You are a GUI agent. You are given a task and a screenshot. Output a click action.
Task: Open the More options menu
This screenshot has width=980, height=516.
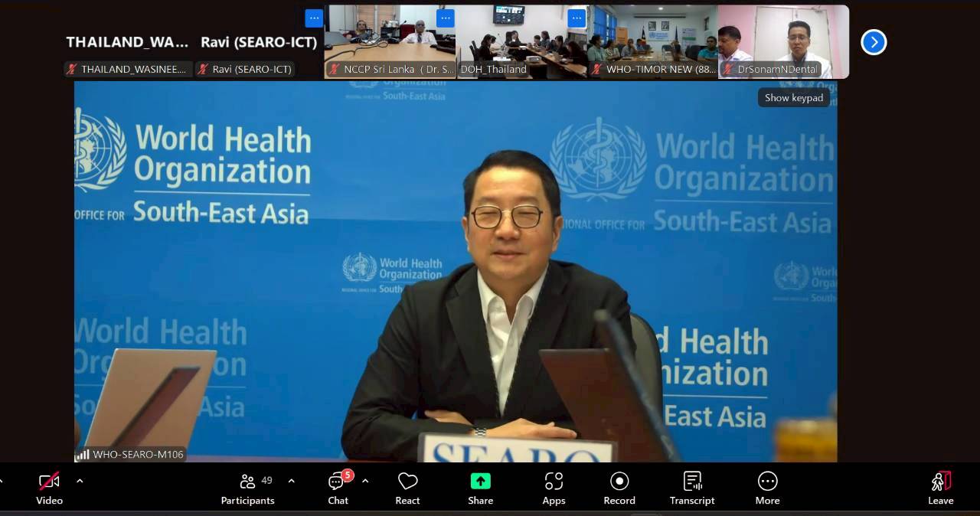[x=767, y=488]
